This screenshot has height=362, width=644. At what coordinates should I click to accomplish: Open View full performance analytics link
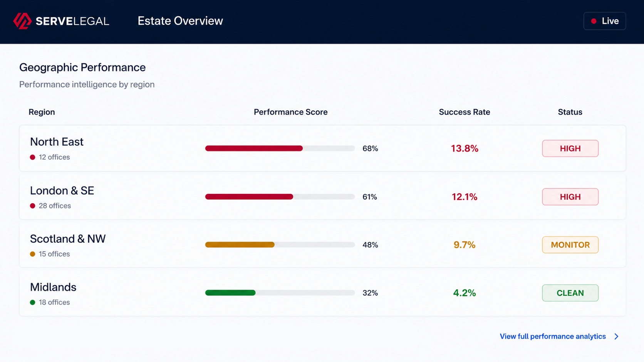pyautogui.click(x=553, y=337)
